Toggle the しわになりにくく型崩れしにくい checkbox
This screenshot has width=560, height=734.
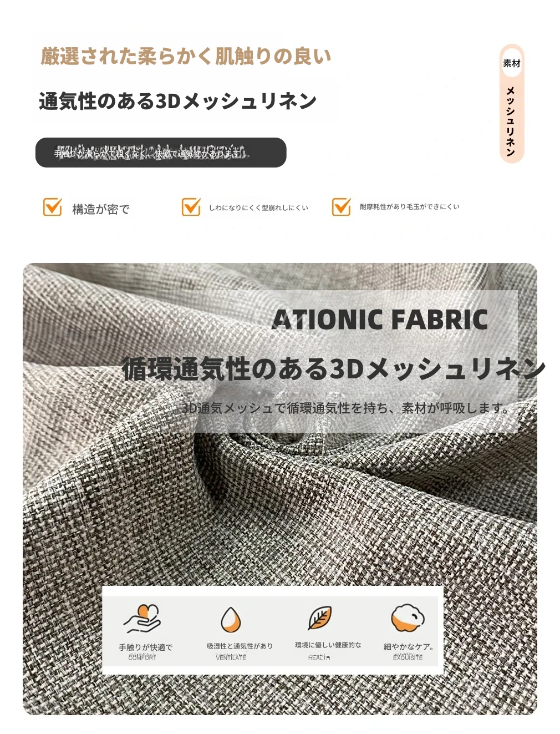191,207
